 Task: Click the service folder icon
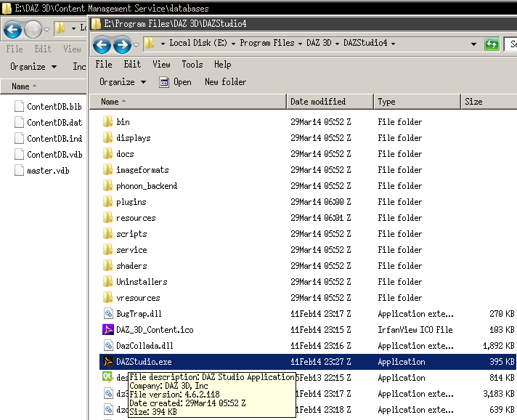107,250
